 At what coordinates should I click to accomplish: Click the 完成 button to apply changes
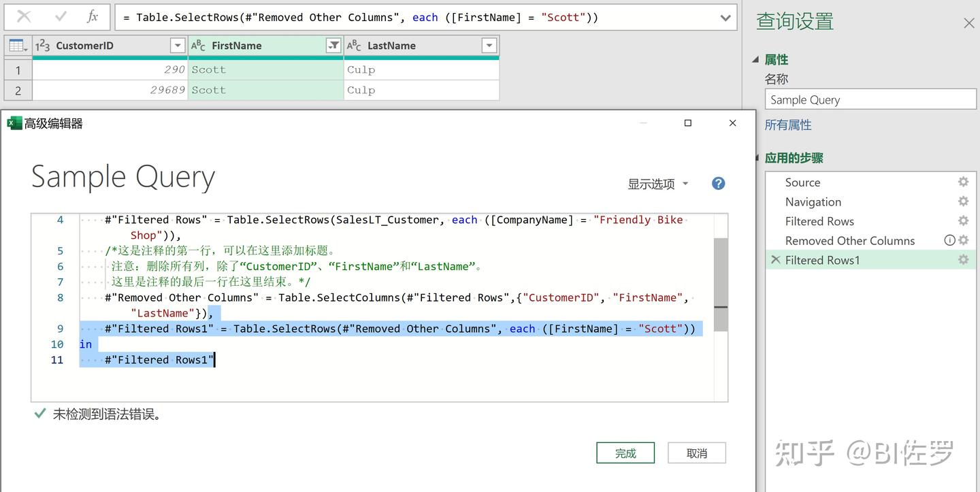(625, 452)
